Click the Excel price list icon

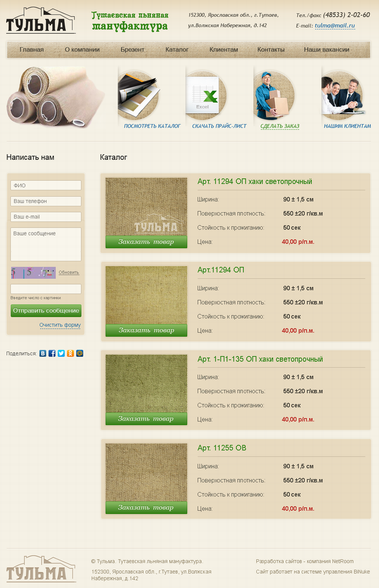click(x=206, y=95)
